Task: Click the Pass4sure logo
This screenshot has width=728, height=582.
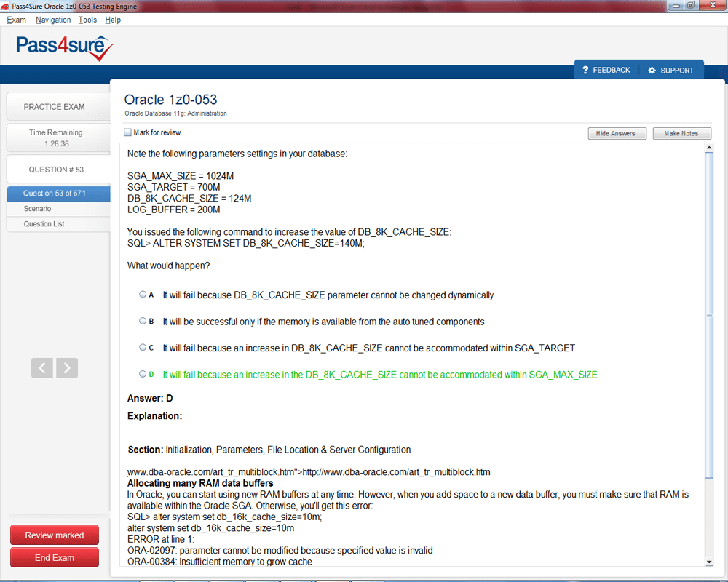Action: click(x=65, y=47)
